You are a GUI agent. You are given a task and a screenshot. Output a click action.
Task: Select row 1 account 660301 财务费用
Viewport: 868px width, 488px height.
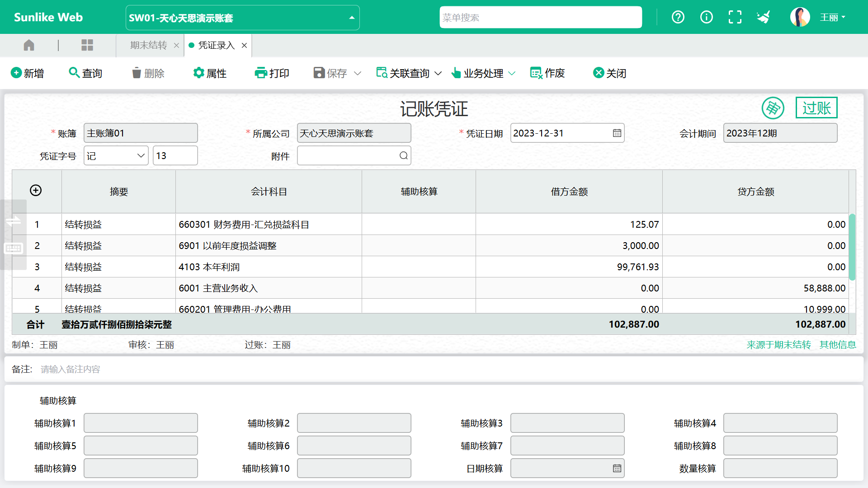coord(269,225)
